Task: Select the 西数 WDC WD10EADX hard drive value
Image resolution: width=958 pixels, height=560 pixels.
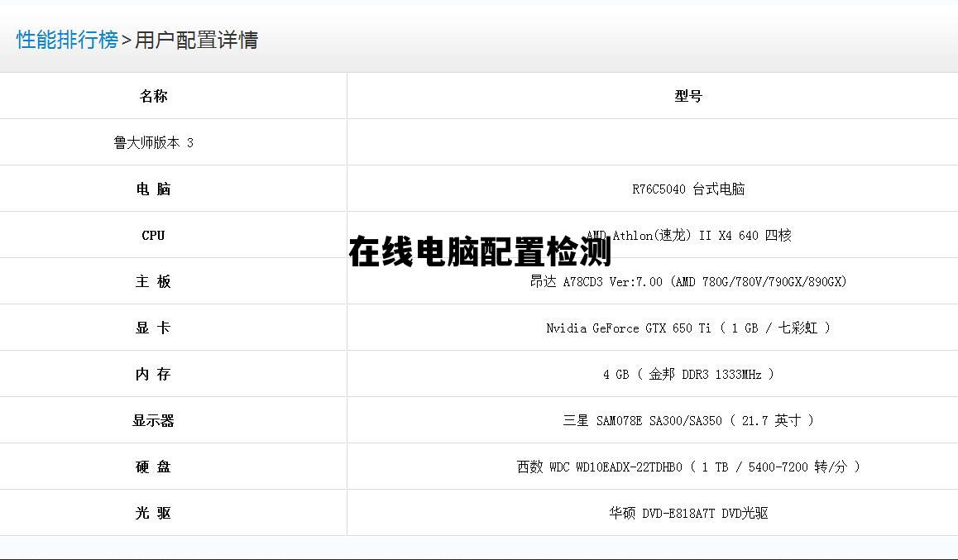Action: (688, 467)
